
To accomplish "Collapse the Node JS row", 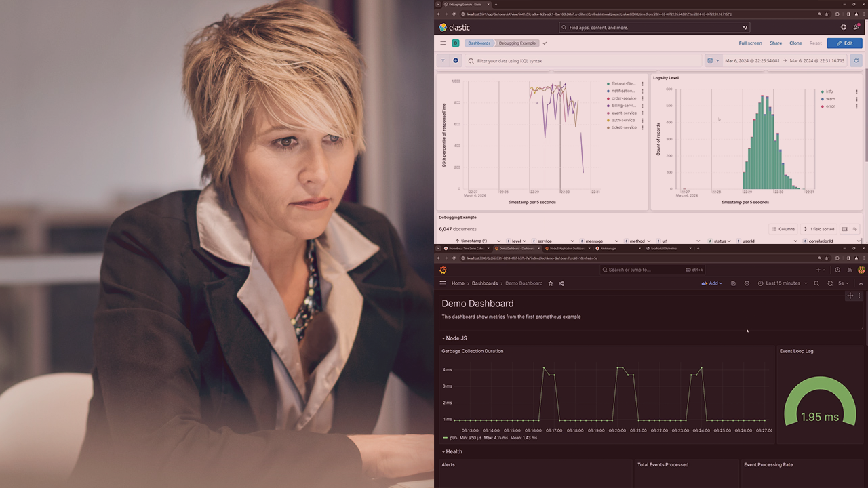I will click(x=454, y=338).
